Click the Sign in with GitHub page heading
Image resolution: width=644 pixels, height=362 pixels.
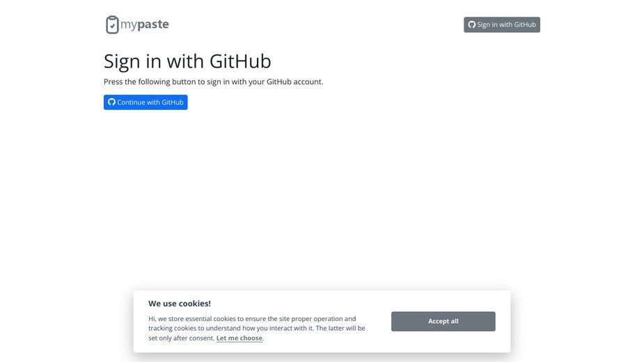(187, 61)
